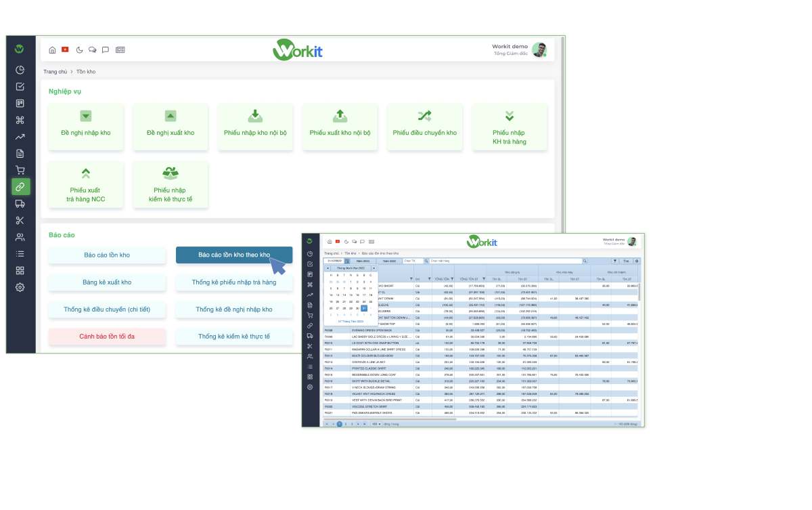Image resolution: width=812 pixels, height=510 pixels.
Task: Switch language via the Vietnamese flag icon
Action: click(65, 49)
